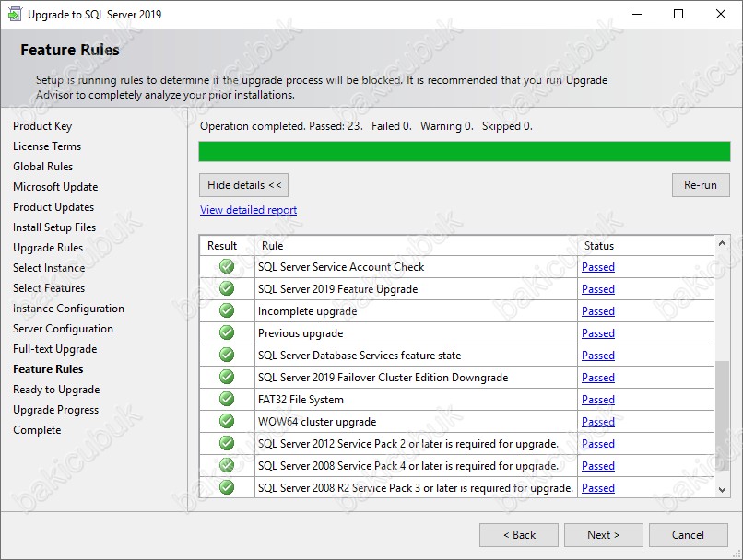Select the Upgrade Rules step
Screen dimensions: 743x560
(48, 248)
